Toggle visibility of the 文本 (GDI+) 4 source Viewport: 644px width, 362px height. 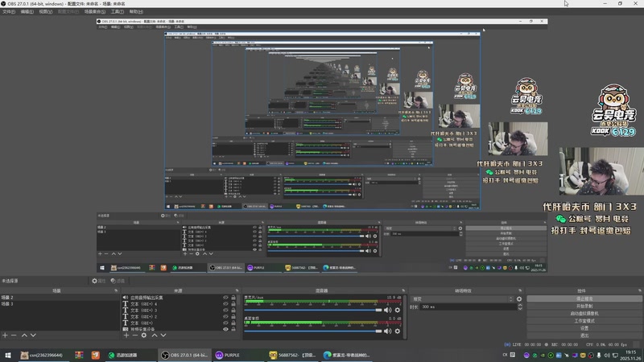click(225, 304)
